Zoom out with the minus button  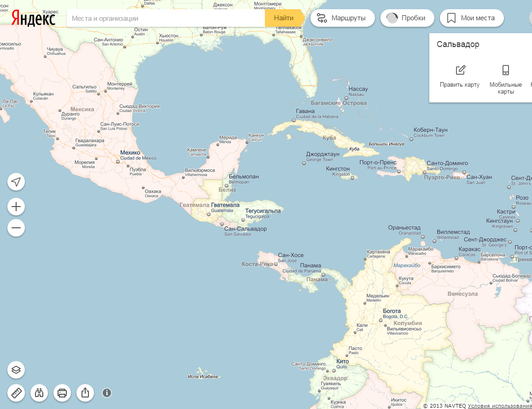click(x=16, y=228)
